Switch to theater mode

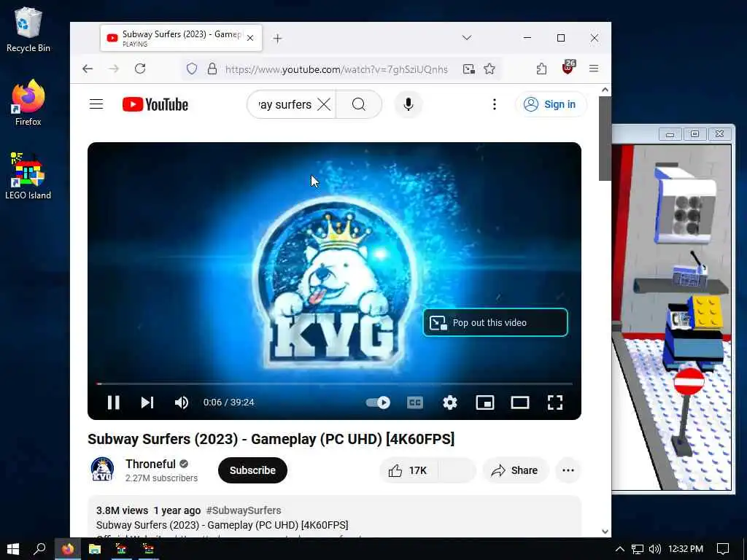(519, 402)
